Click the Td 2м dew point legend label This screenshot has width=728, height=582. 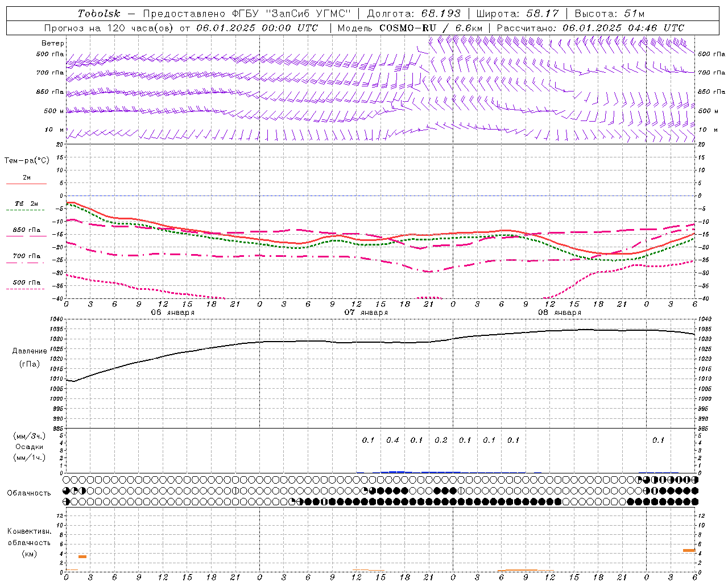click(x=26, y=203)
